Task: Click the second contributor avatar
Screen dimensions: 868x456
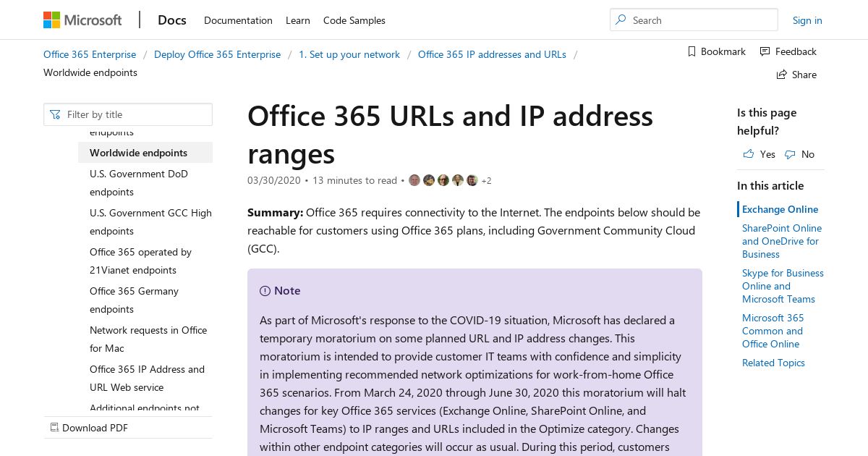Action: point(429,180)
